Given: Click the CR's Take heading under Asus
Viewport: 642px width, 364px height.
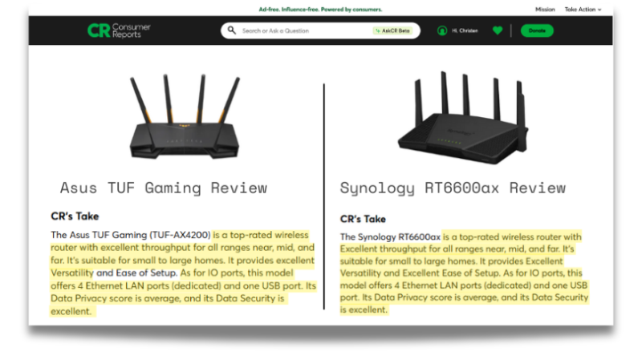Looking at the screenshot, I should pos(75,216).
